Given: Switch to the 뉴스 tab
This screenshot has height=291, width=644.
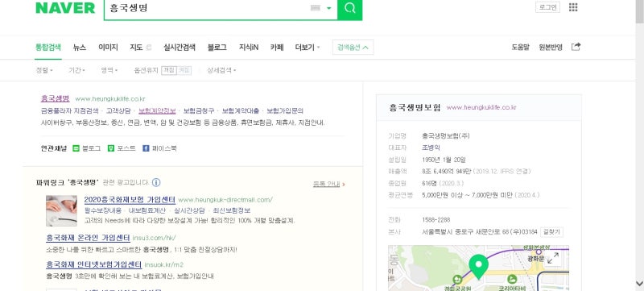Looking at the screenshot, I should click(79, 48).
